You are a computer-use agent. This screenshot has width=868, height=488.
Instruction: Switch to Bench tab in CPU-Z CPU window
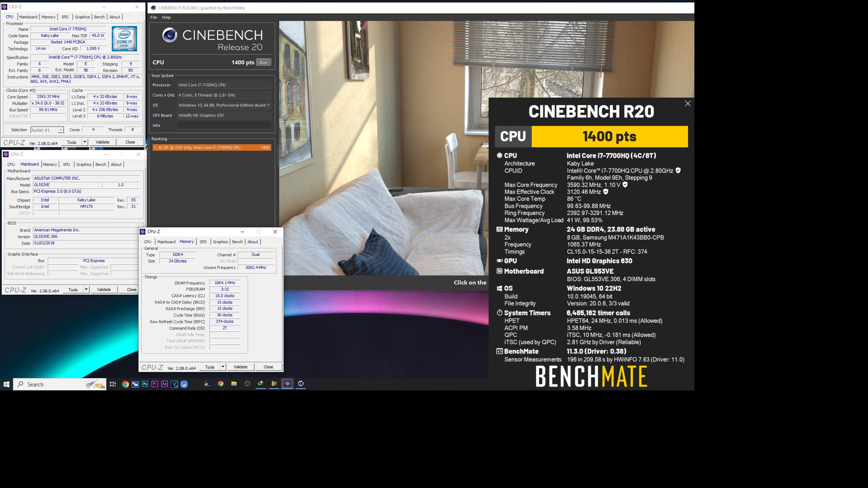[99, 17]
